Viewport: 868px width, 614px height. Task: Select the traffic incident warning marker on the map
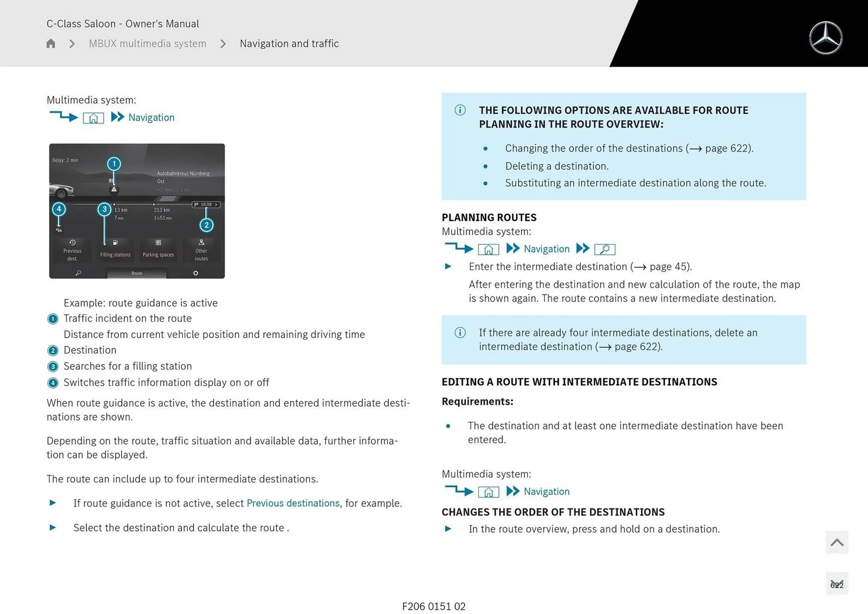(x=114, y=189)
